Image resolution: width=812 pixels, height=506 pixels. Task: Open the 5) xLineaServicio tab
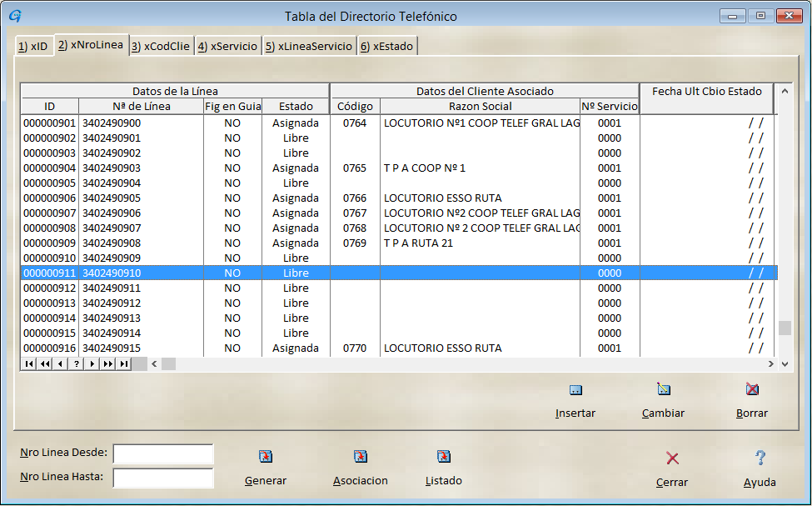(309, 46)
